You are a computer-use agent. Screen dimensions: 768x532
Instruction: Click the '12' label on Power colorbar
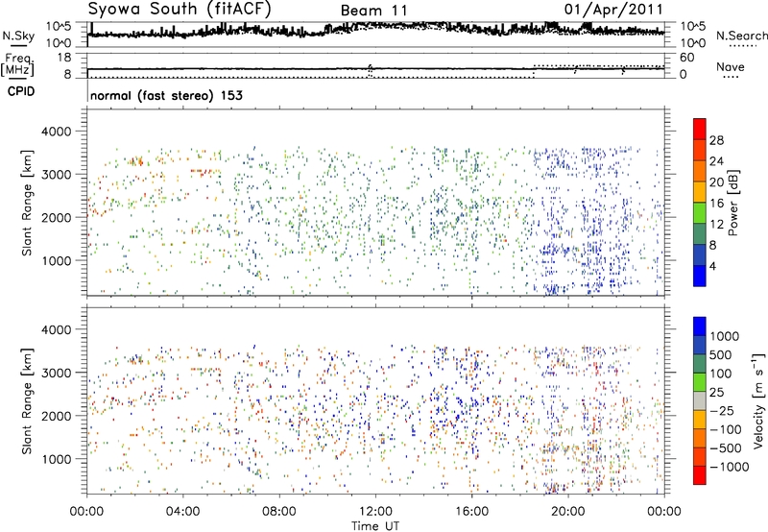[x=716, y=225]
